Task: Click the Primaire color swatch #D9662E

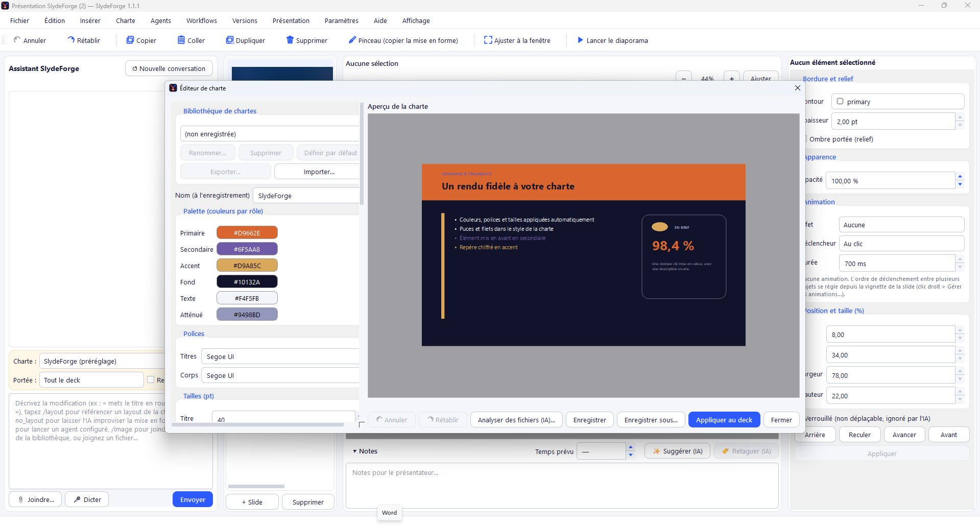Action: [247, 233]
